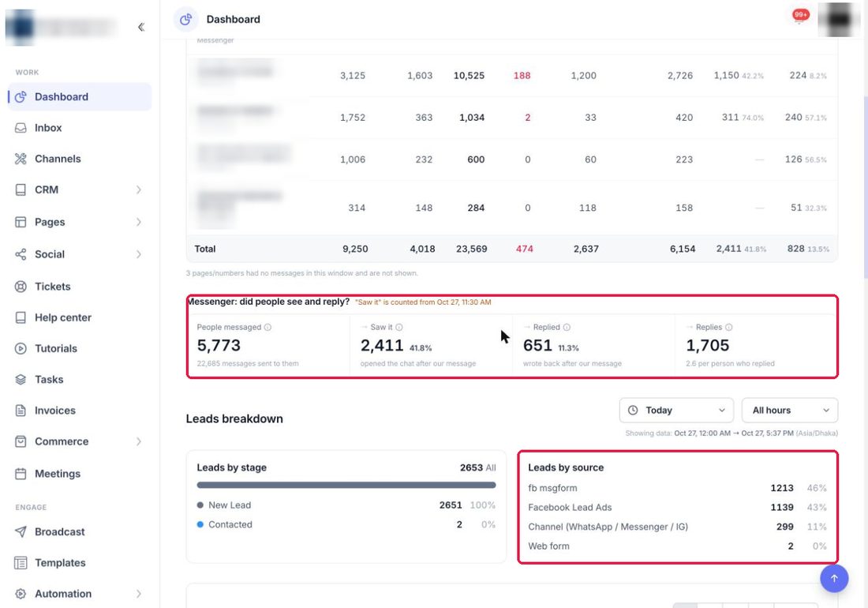The width and height of the screenshot is (868, 608).
Task: Click the fb msgform source row
Action: click(677, 488)
